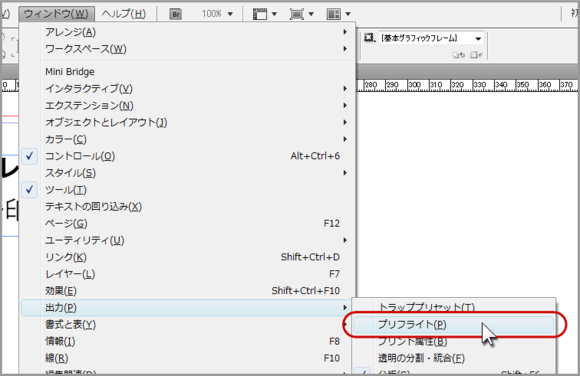This screenshot has width=580, height=376.
Task: Open the アレンジ(A) submenu
Action: pyautogui.click(x=188, y=32)
